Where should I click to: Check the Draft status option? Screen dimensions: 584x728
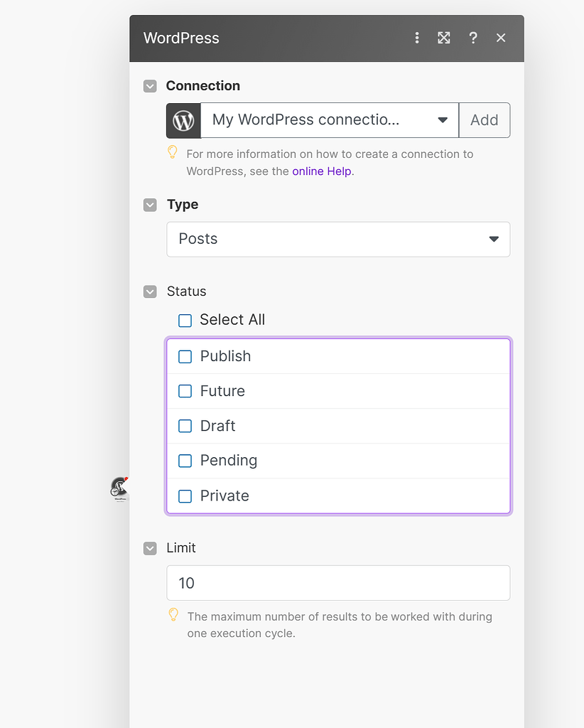click(x=185, y=426)
